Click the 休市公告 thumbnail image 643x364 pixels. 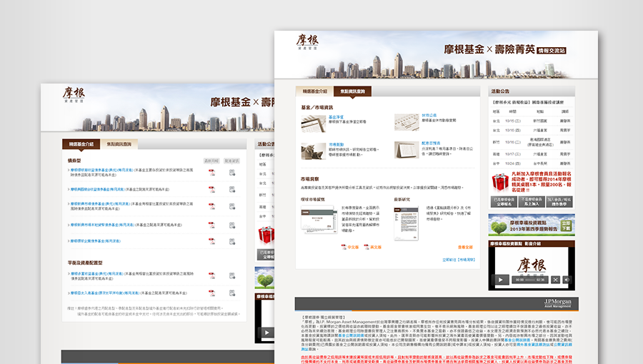coord(407,122)
